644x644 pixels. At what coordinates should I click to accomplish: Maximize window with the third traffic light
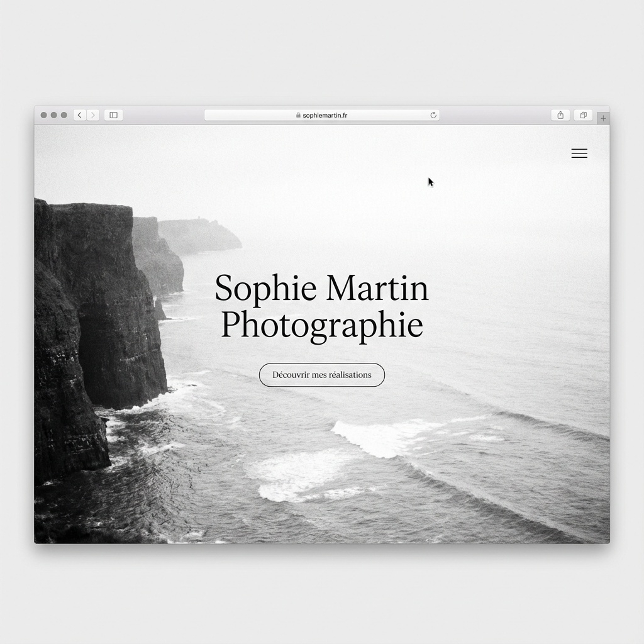64,115
